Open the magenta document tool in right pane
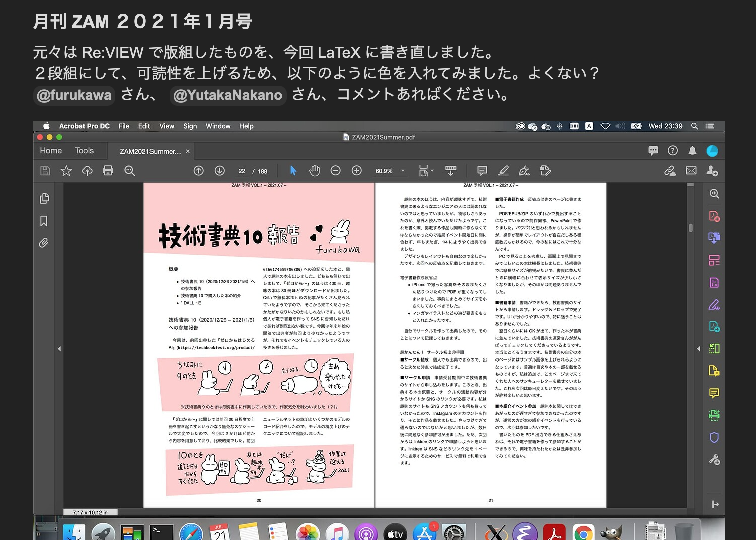The image size is (756, 540). (714, 282)
